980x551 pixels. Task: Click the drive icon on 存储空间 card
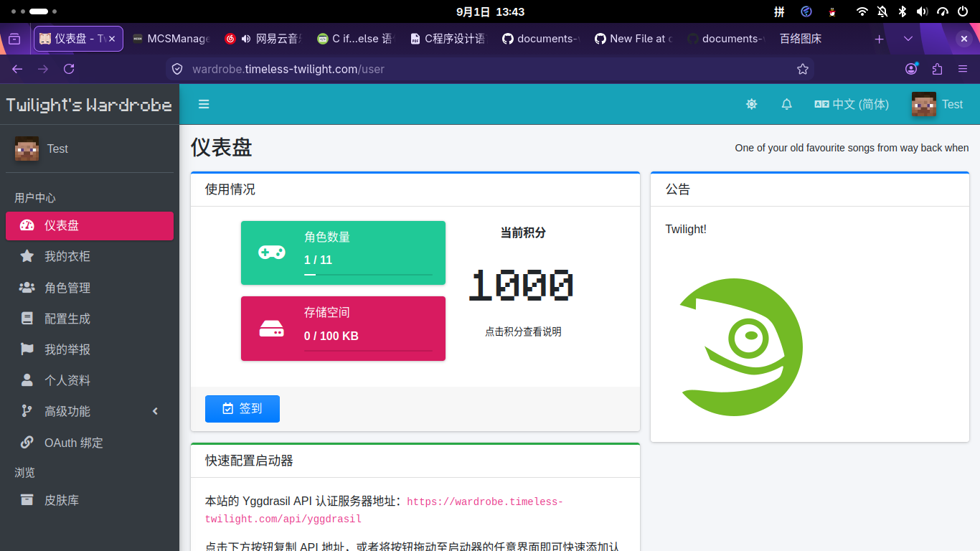272,329
